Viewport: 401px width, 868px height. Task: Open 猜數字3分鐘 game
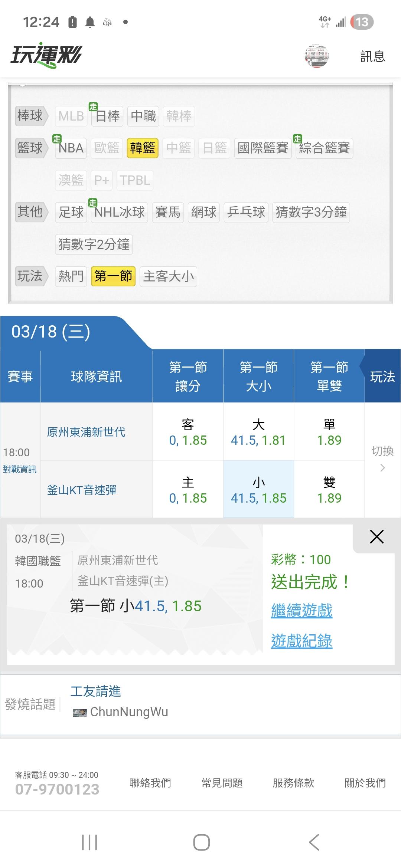311,213
